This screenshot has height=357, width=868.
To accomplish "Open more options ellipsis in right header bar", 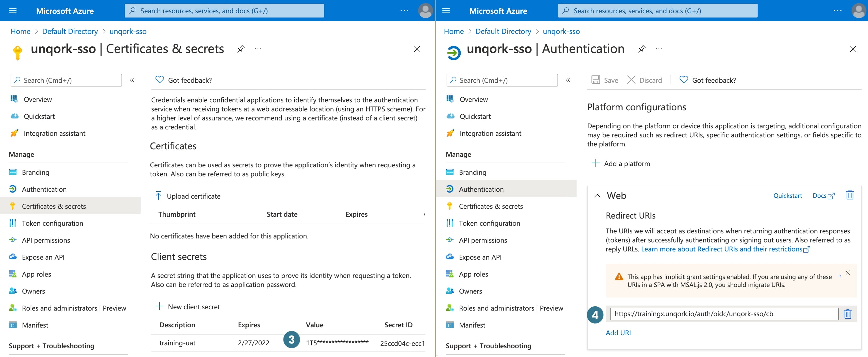I will pos(838,11).
